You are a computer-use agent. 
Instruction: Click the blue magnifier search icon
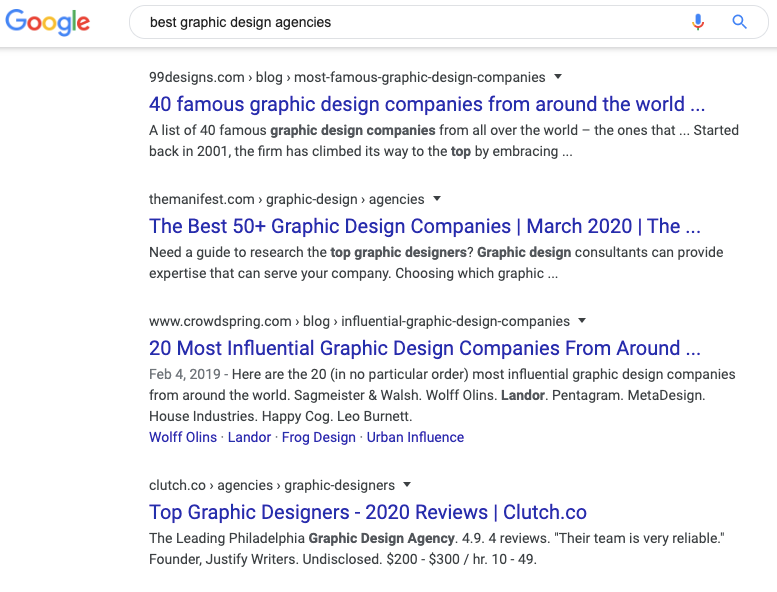(739, 22)
